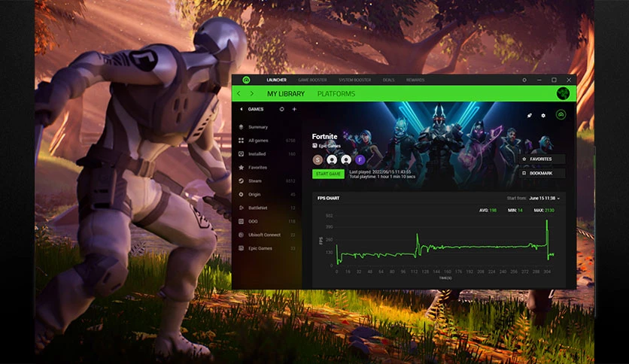Add a game with plus icon
The image size is (629, 364).
pyautogui.click(x=294, y=109)
